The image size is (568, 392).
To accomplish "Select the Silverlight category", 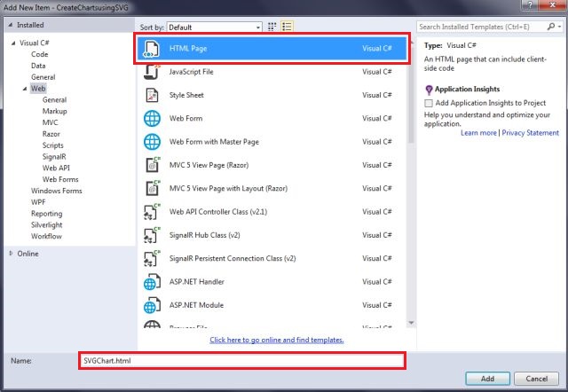I will (47, 225).
